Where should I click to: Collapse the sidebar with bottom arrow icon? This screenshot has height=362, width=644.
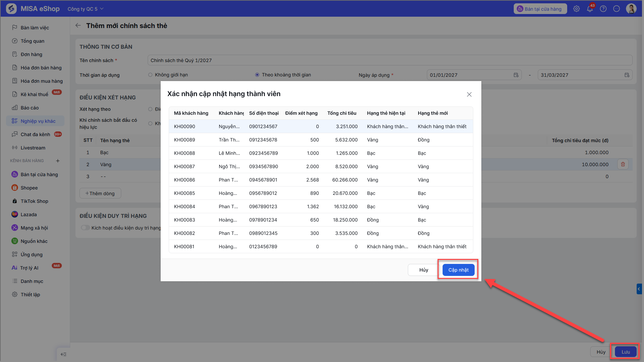coord(63,354)
